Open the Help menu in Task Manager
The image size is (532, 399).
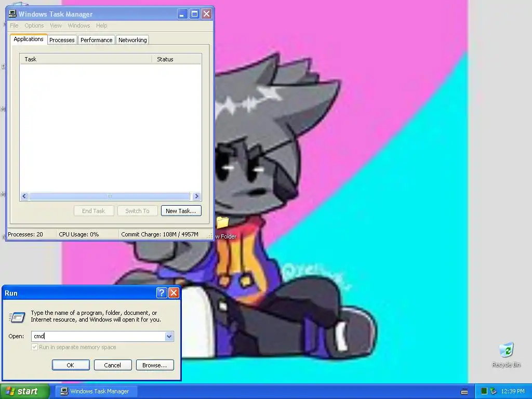(101, 25)
